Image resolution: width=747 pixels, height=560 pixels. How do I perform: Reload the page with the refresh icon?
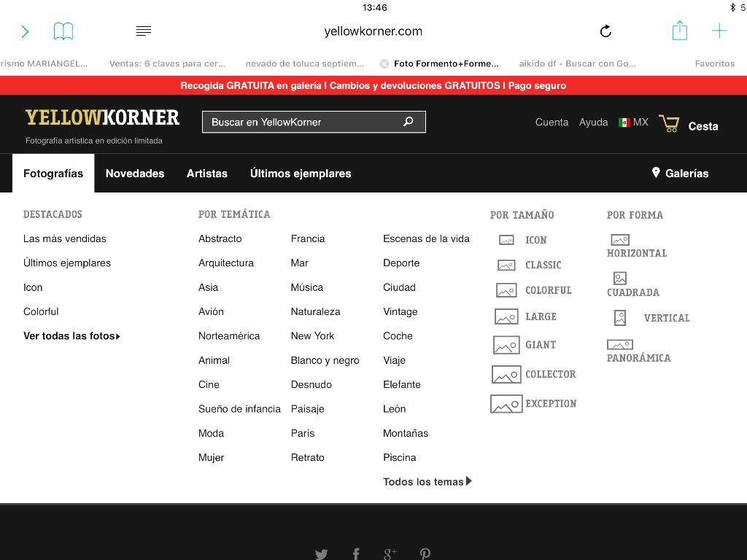605,31
